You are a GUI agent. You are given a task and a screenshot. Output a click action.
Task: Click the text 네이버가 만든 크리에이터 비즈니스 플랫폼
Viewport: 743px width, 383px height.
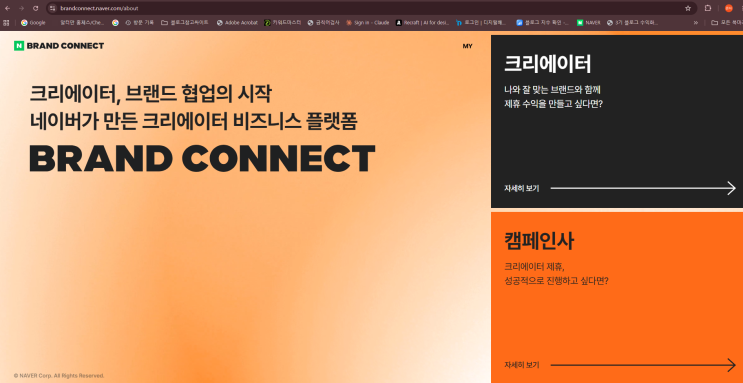(x=193, y=121)
